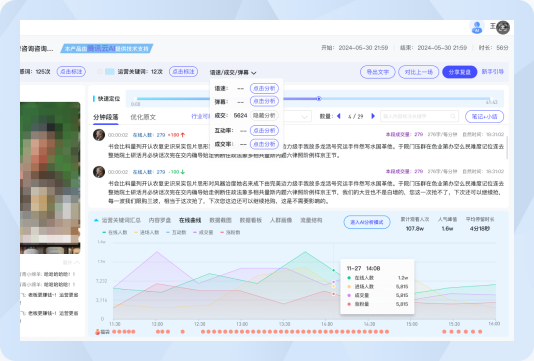Open the 新手引导 link

[492, 72]
